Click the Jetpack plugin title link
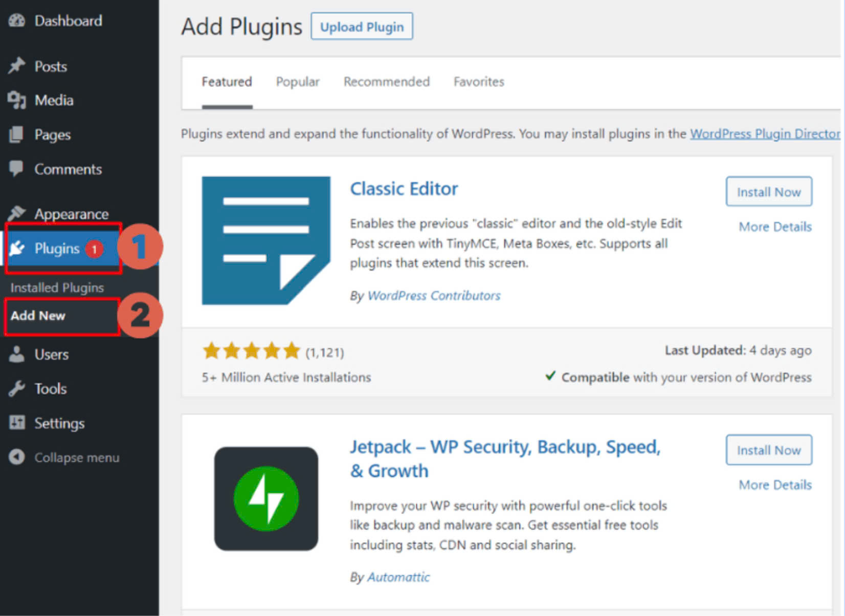This screenshot has height=616, width=845. (505, 459)
